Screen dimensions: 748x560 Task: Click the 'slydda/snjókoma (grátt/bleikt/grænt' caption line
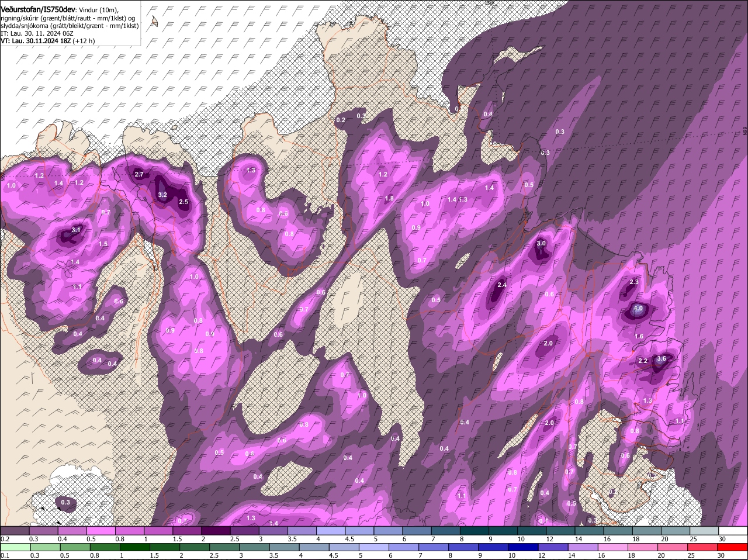[x=70, y=26]
